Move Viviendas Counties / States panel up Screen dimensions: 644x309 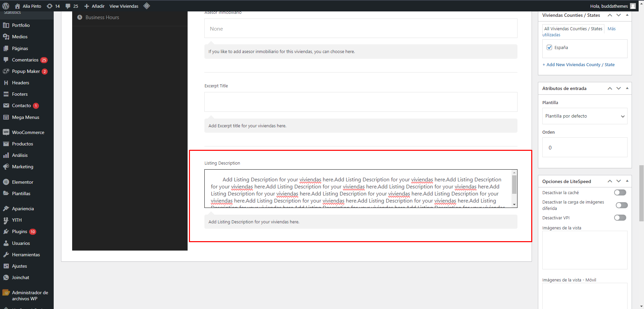click(610, 15)
